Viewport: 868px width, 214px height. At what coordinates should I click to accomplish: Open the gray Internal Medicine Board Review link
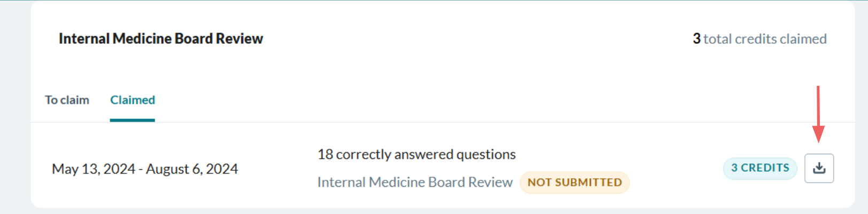[x=415, y=182]
